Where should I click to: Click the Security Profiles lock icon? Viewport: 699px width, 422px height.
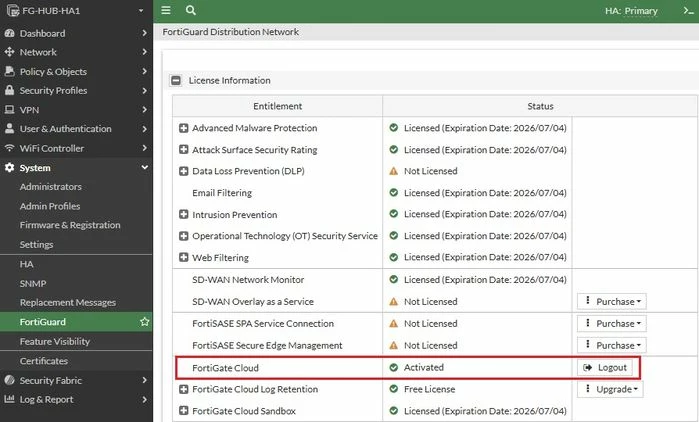tap(9, 90)
